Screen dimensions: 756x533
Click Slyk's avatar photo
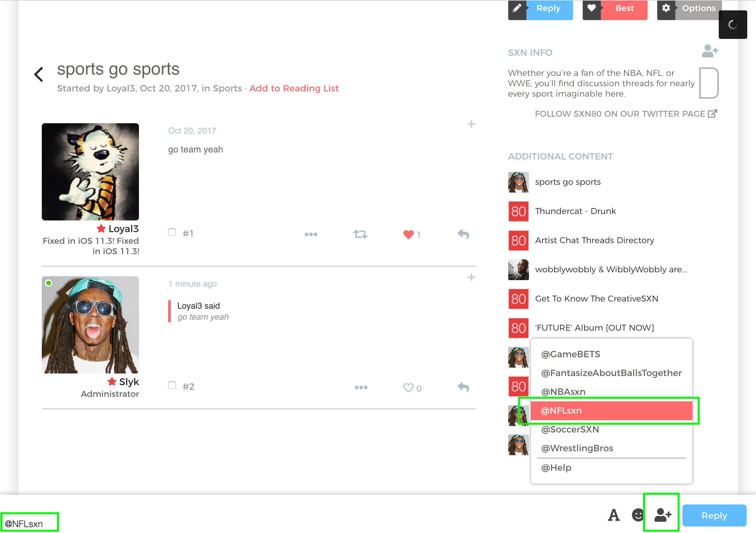[x=90, y=325]
